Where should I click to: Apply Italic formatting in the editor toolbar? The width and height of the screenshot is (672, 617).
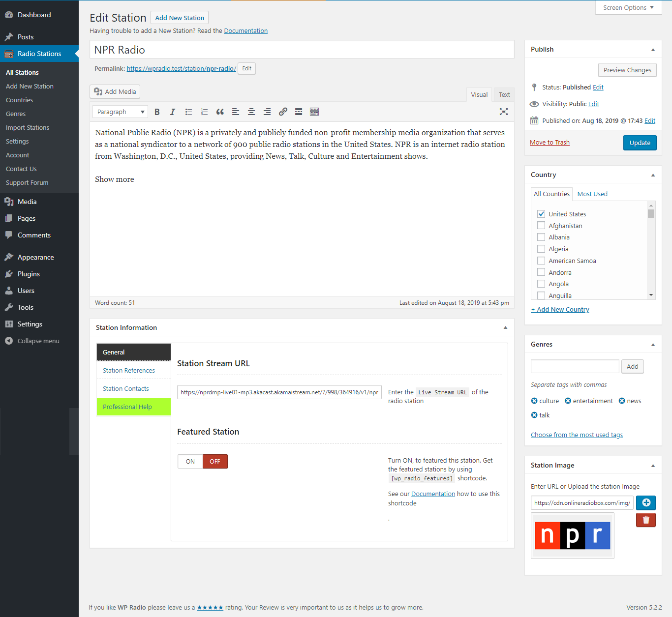click(173, 112)
